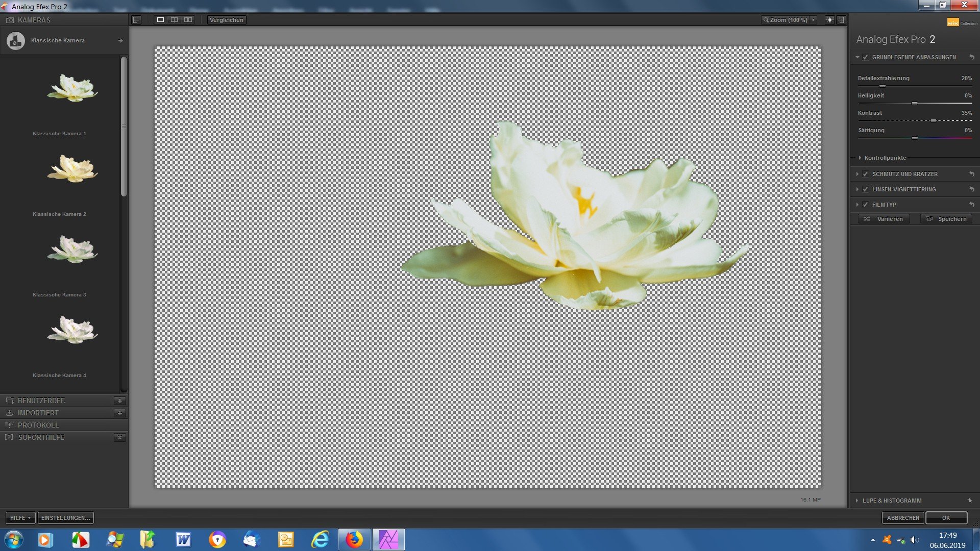Viewport: 980px width, 551px height.
Task: Select the single image view
Action: pos(160,20)
